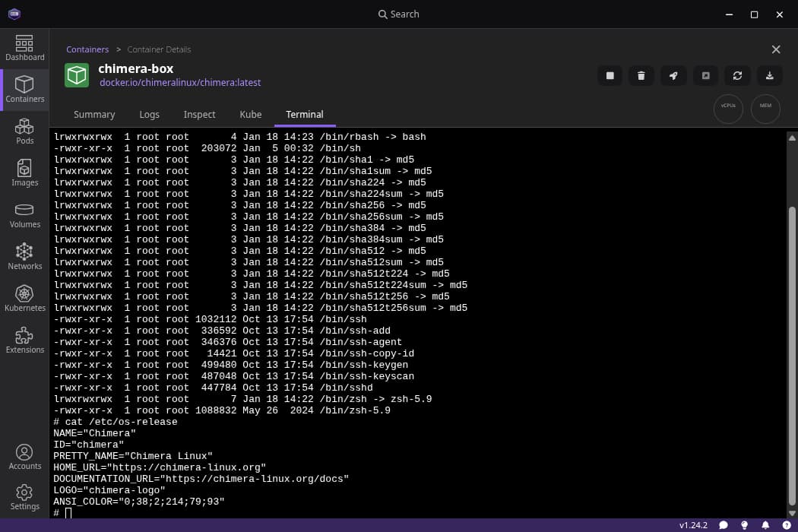This screenshot has height=532, width=798.
Task: Restart the chimera-box container
Action: pyautogui.click(x=737, y=76)
